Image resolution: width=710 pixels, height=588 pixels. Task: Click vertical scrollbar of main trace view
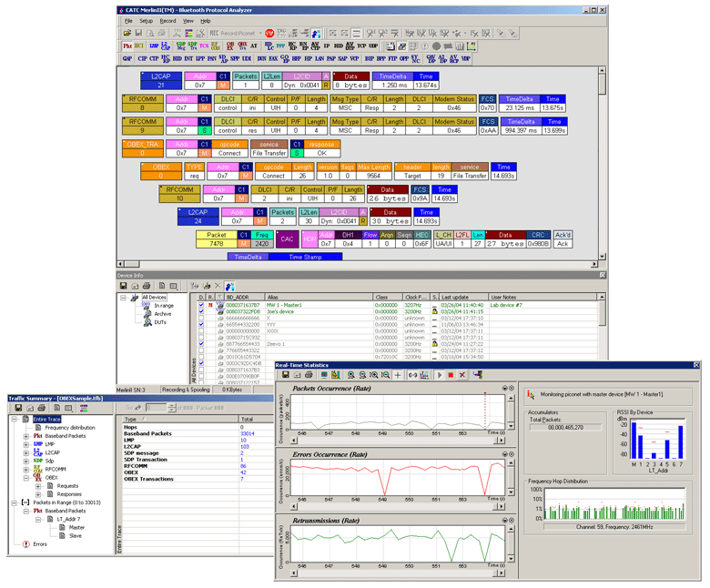[x=602, y=163]
